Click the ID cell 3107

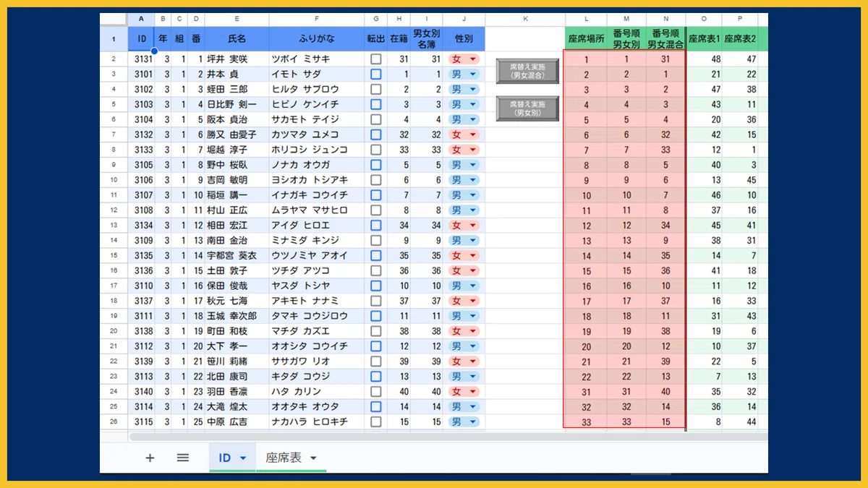click(x=141, y=195)
